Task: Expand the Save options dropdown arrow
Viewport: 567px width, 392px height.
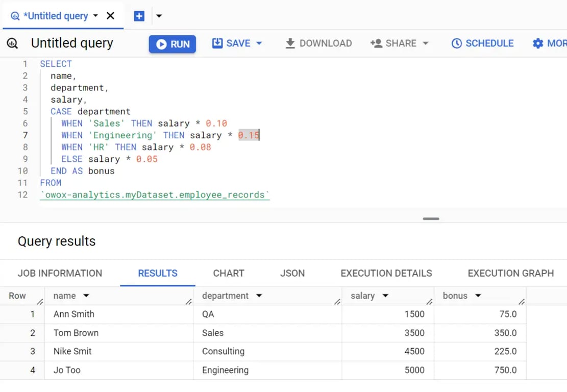Action: (259, 43)
